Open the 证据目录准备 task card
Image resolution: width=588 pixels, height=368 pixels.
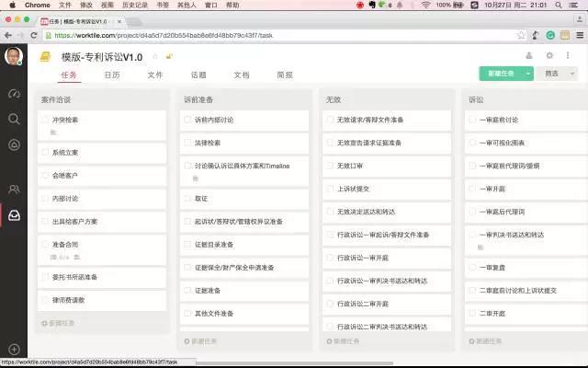point(244,245)
